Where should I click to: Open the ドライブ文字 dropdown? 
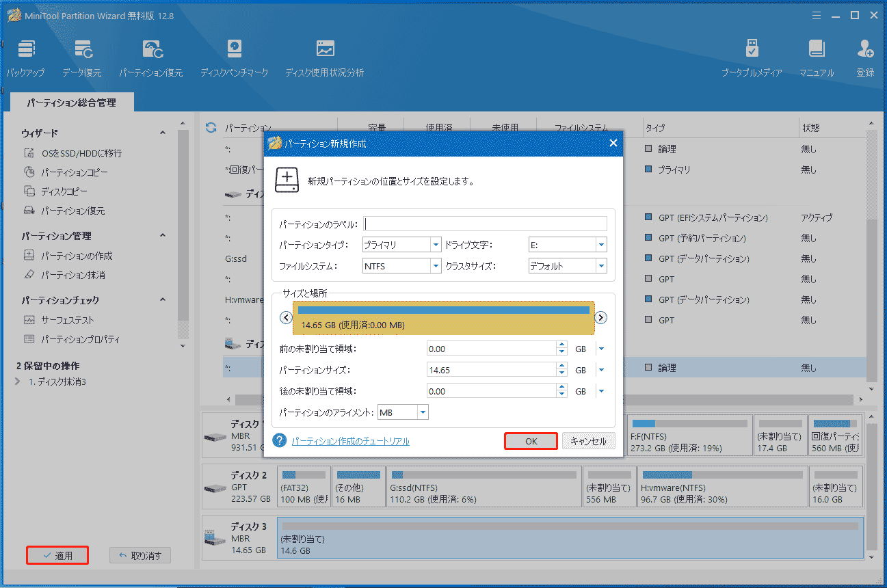pos(601,245)
